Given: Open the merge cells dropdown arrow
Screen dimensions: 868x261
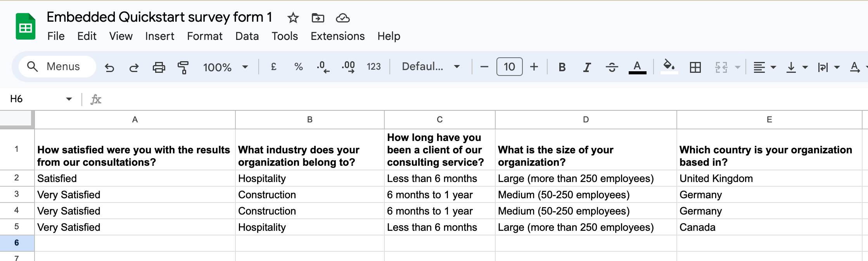Looking at the screenshot, I should click(x=737, y=67).
